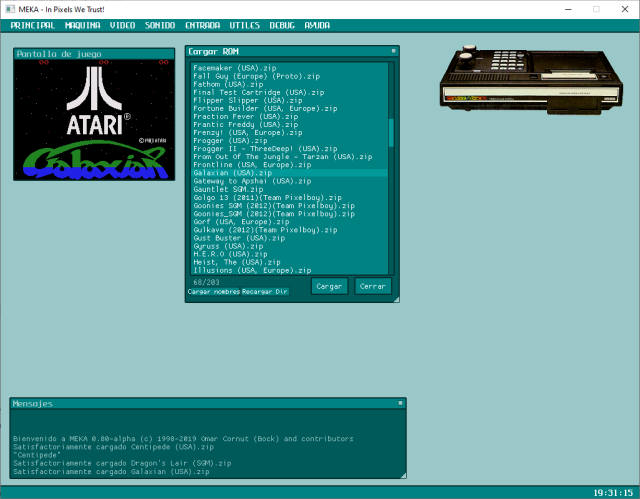Select Fathom (USA).zip

pyautogui.click(x=289, y=84)
